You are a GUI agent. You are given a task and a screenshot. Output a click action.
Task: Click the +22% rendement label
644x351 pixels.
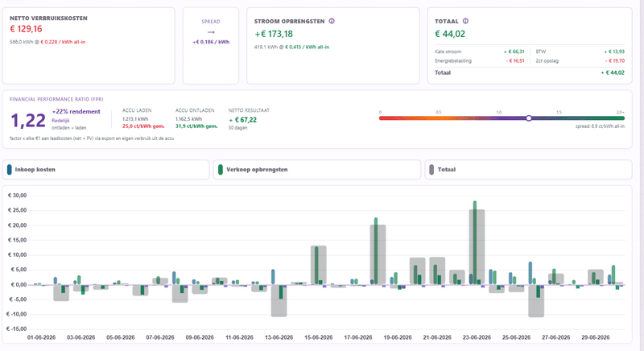pos(76,112)
